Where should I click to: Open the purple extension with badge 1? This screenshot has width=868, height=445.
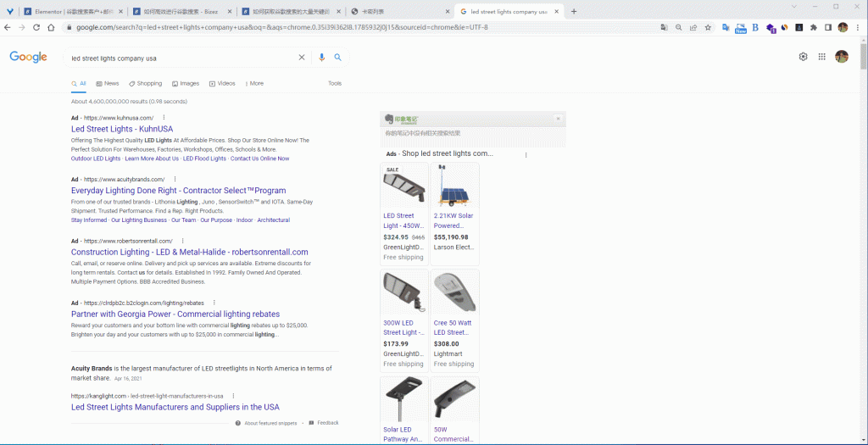(x=771, y=28)
